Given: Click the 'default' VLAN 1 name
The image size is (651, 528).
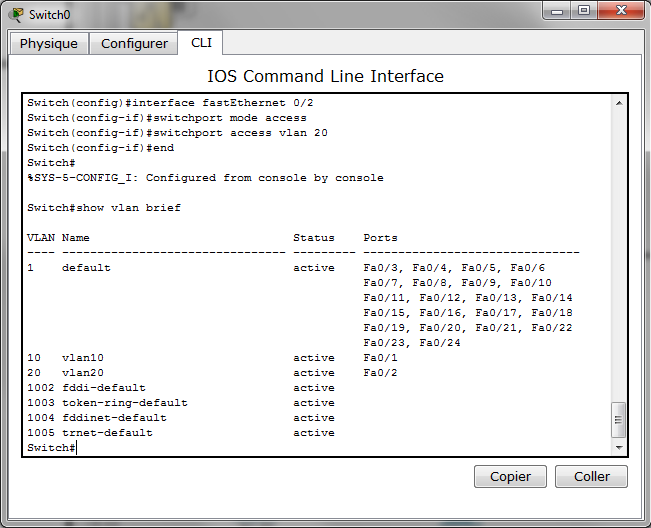Looking at the screenshot, I should (x=86, y=268).
